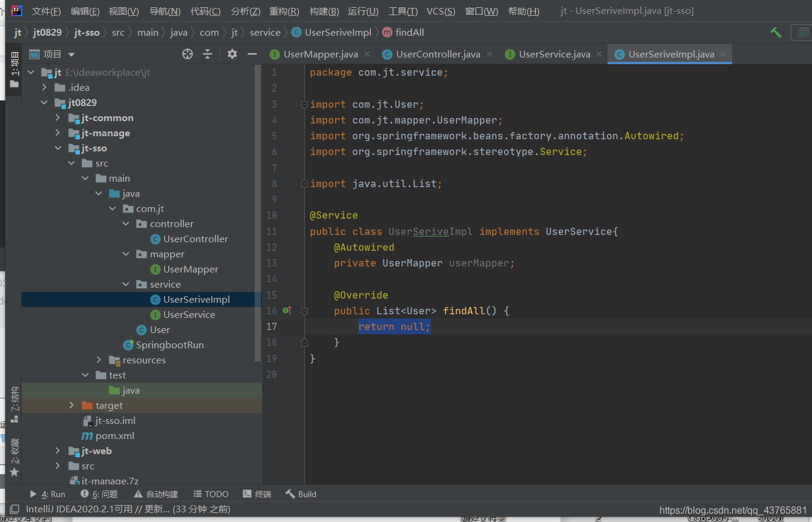
Task: Open the 终端 terminal tool window
Action: [x=257, y=494]
